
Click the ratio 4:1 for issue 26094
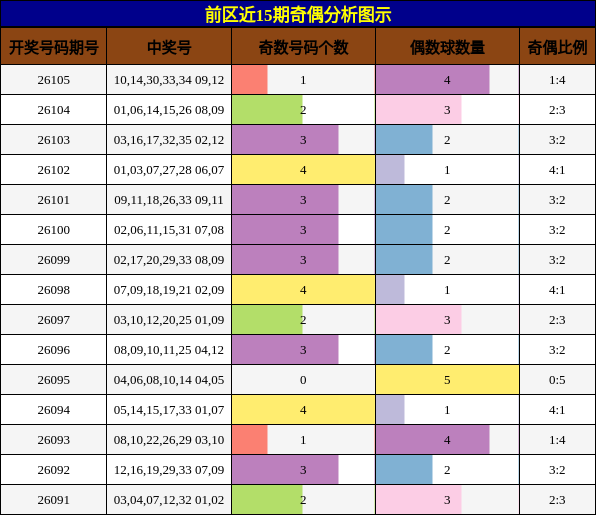pos(557,410)
